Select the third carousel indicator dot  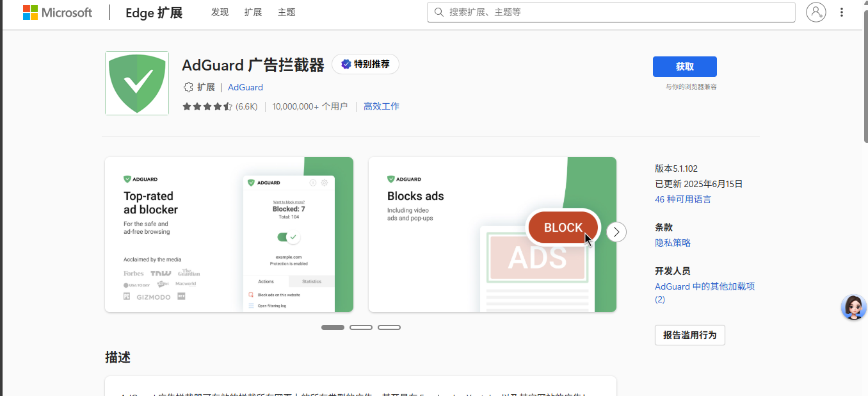click(389, 327)
